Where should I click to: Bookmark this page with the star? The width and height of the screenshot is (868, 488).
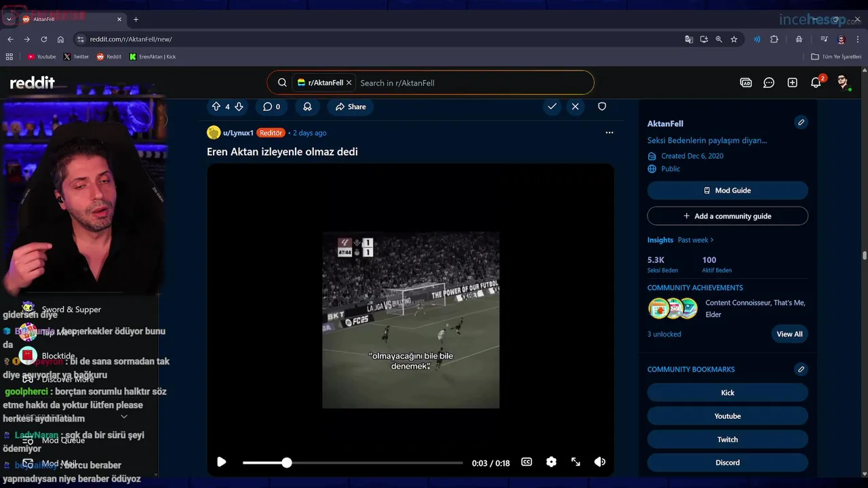(x=734, y=39)
